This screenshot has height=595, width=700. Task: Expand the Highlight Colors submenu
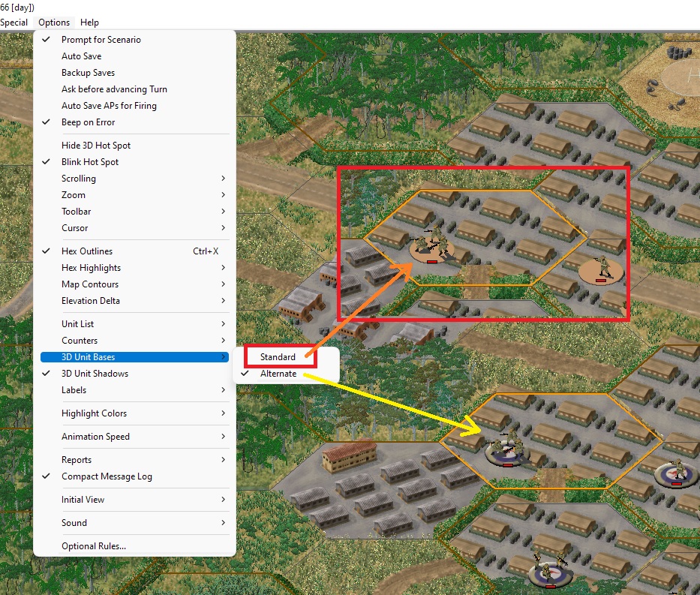[134, 413]
